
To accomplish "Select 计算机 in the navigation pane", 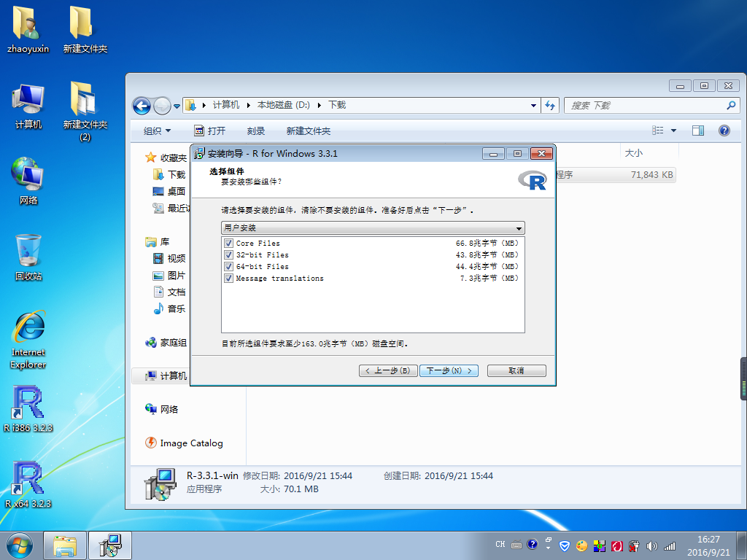I will point(166,376).
